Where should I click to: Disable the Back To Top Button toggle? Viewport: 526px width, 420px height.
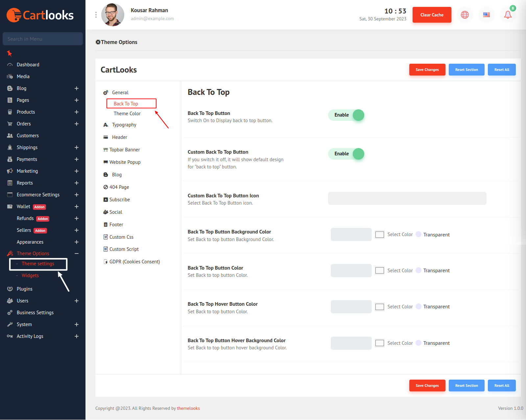pyautogui.click(x=346, y=115)
